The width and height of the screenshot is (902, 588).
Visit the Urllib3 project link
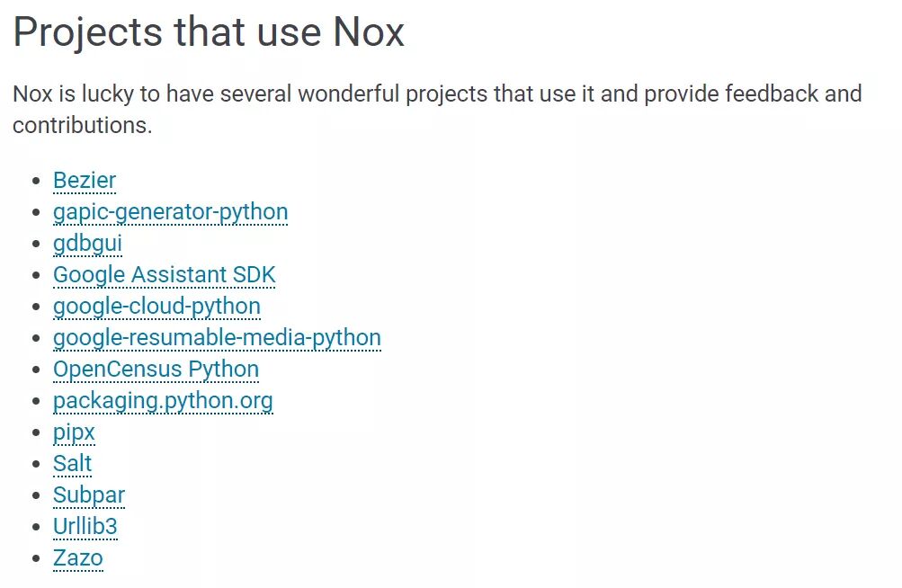85,527
